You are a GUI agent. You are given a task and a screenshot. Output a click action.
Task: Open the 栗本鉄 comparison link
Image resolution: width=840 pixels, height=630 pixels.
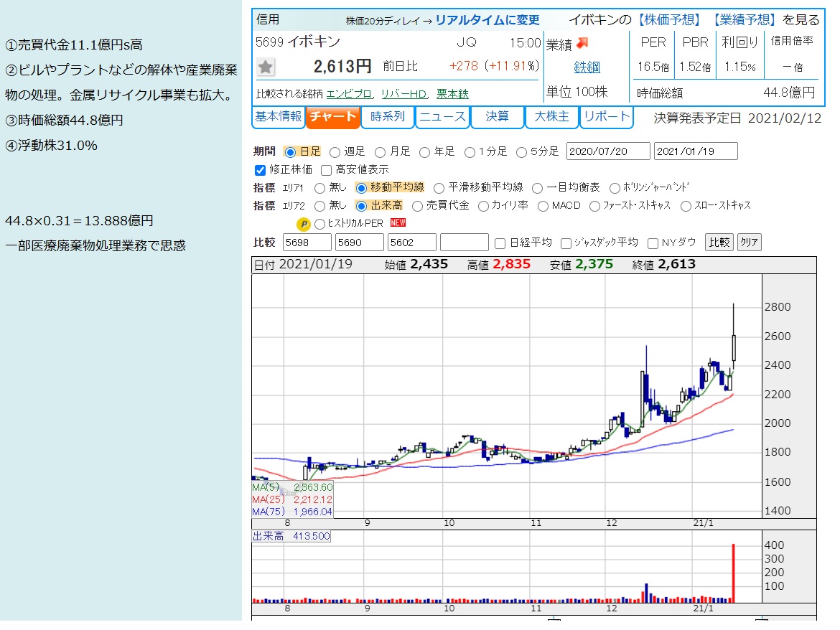452,94
